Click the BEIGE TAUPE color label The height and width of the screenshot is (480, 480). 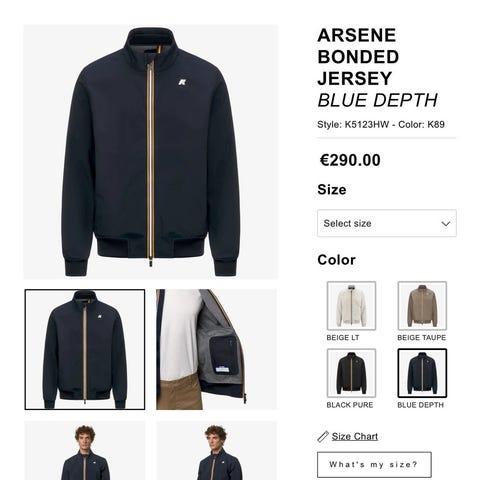click(x=421, y=338)
